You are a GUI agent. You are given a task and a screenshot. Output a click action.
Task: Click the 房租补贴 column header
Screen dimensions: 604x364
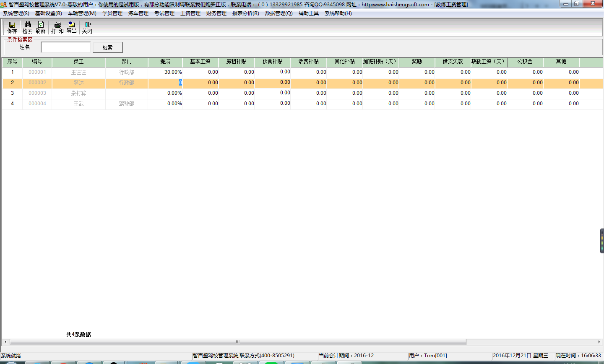point(237,62)
